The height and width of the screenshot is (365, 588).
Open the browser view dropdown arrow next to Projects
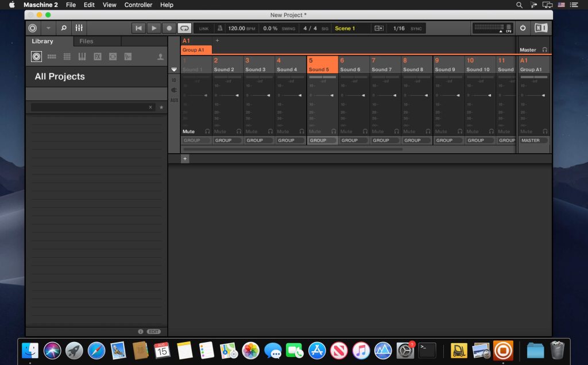click(x=48, y=28)
